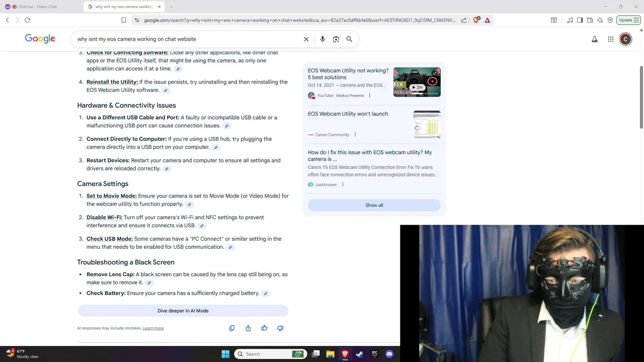
Task: Open the tab search icon in the toolbar
Action: [553, 20]
